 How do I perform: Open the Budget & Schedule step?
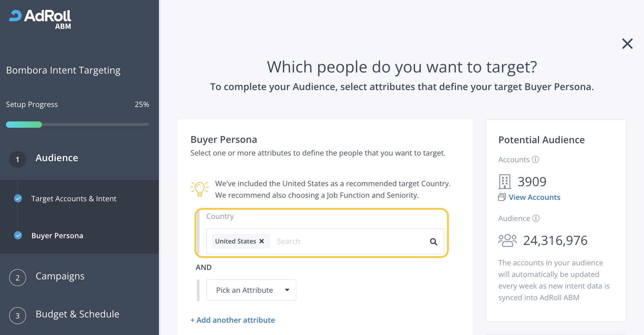tap(77, 314)
